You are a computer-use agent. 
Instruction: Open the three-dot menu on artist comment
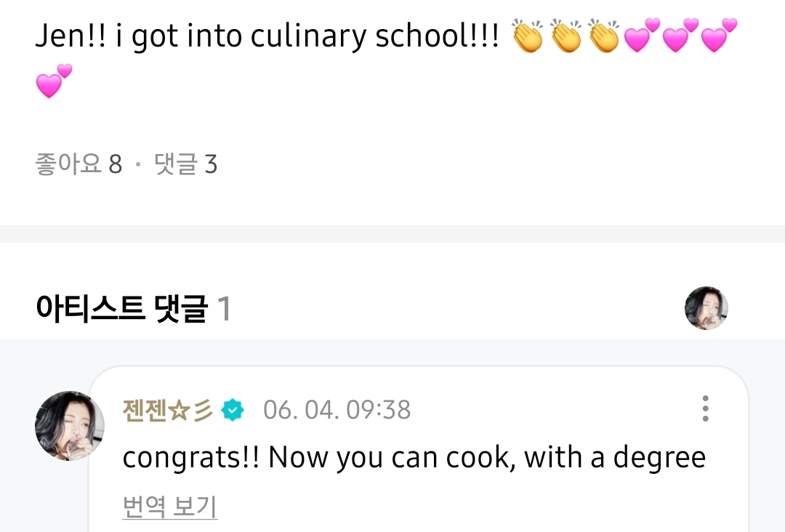[x=704, y=409]
